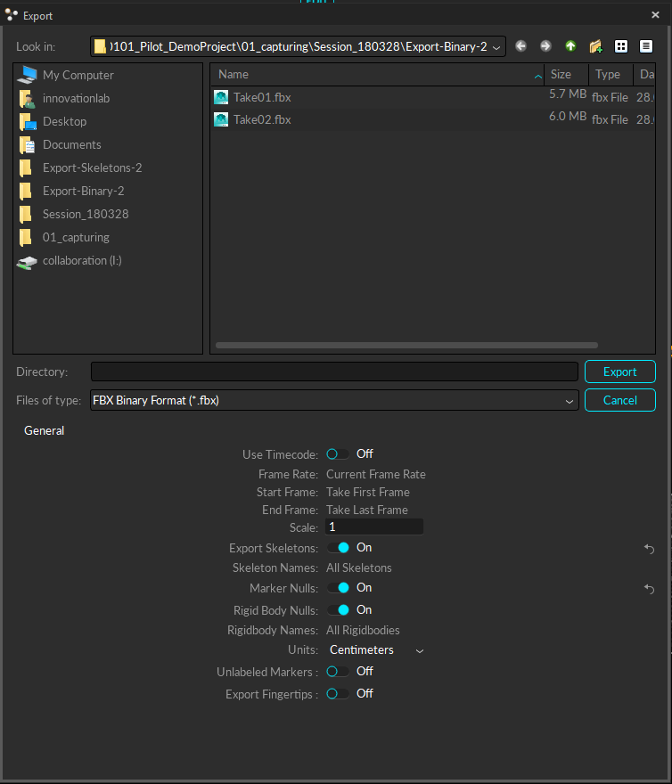Reset Marker Nulls to default

[x=649, y=589]
